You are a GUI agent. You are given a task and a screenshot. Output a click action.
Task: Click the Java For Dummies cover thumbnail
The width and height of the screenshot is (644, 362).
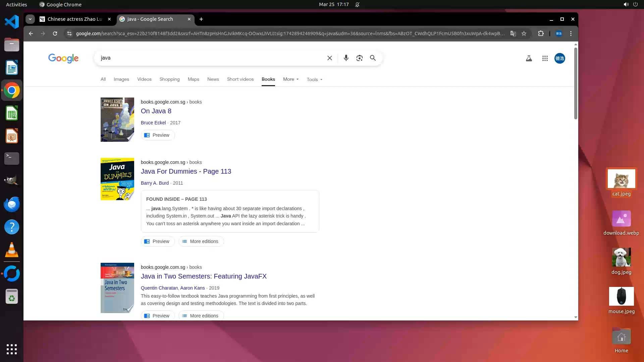pyautogui.click(x=117, y=179)
